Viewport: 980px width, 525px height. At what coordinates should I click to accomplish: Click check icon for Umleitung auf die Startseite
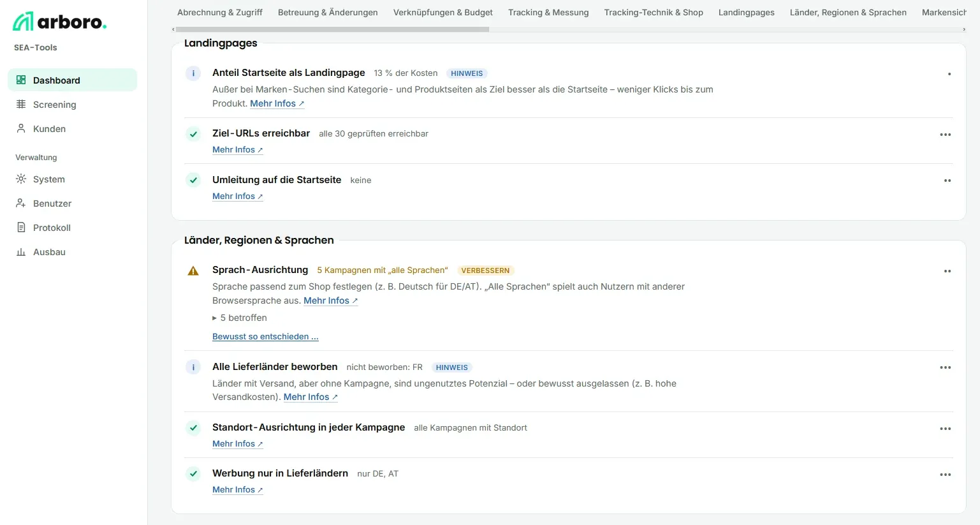(x=193, y=180)
